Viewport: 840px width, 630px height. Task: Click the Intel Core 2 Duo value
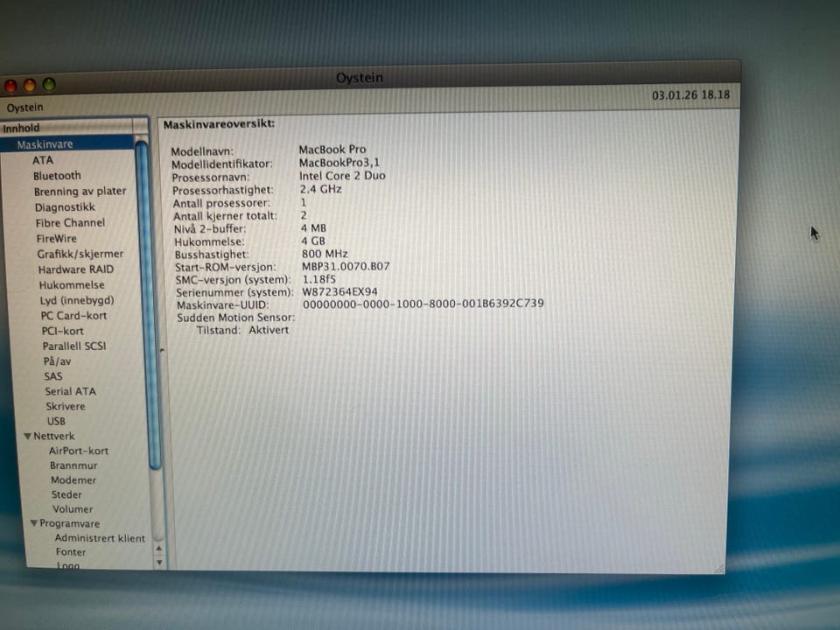(342, 176)
